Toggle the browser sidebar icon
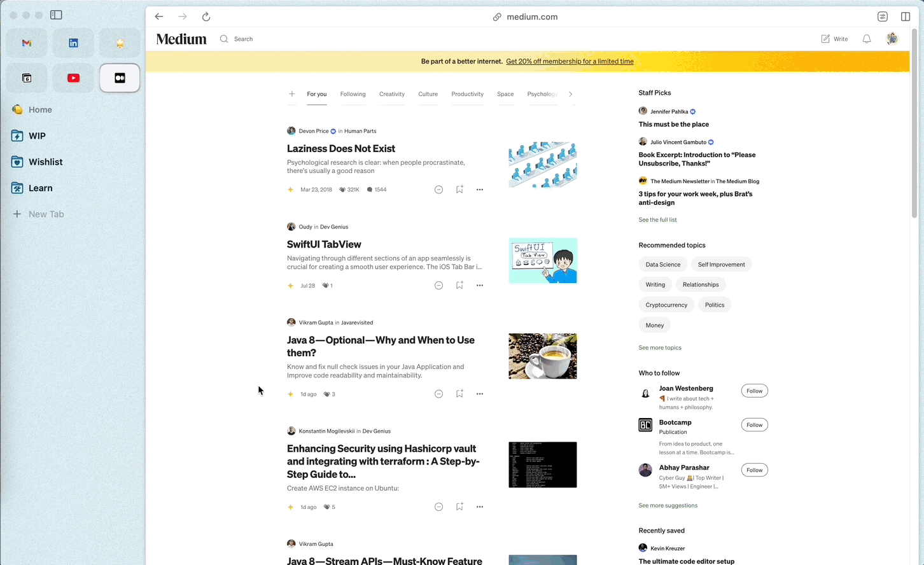Screen dimensions: 924x565 56,15
